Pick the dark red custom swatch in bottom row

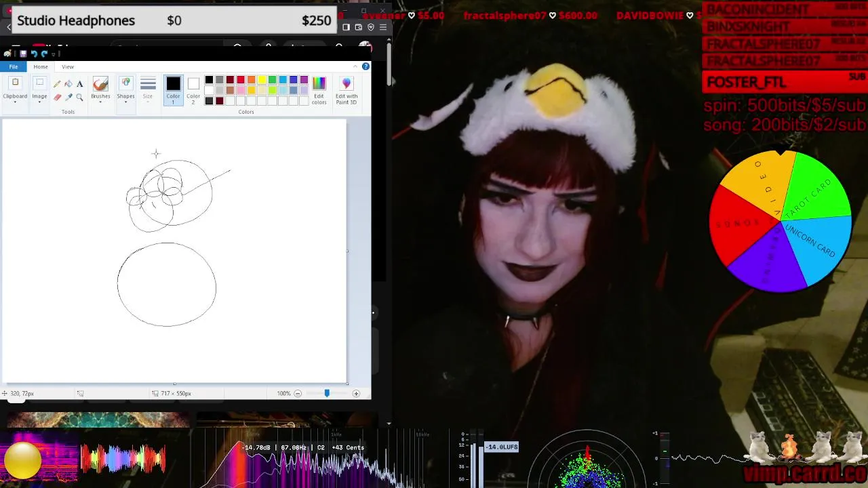pyautogui.click(x=219, y=101)
